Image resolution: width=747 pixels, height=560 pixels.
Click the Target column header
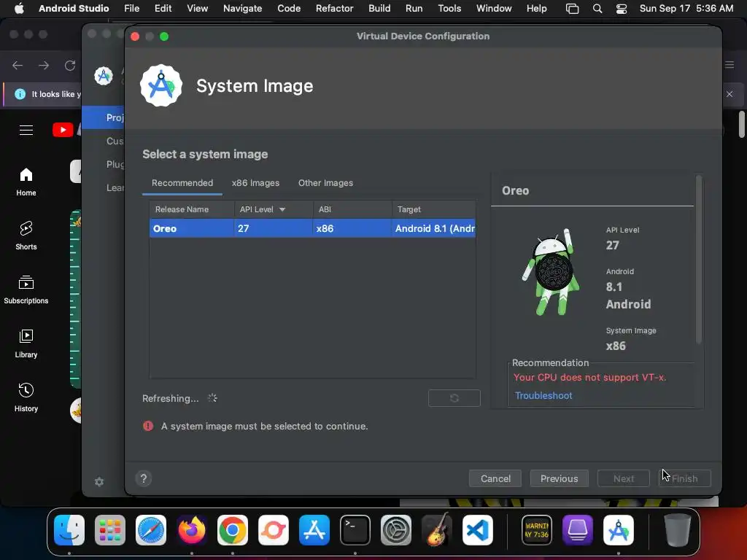click(x=433, y=209)
